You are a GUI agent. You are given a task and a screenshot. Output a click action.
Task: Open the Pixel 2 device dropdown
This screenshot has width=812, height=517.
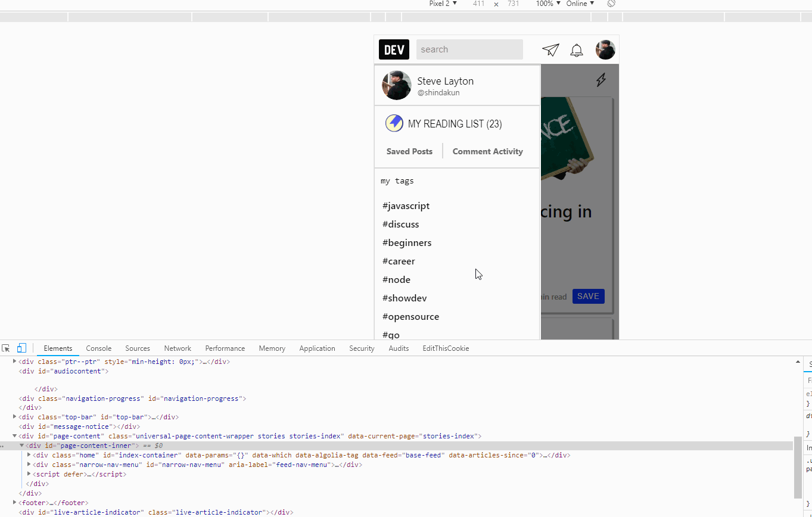[442, 4]
